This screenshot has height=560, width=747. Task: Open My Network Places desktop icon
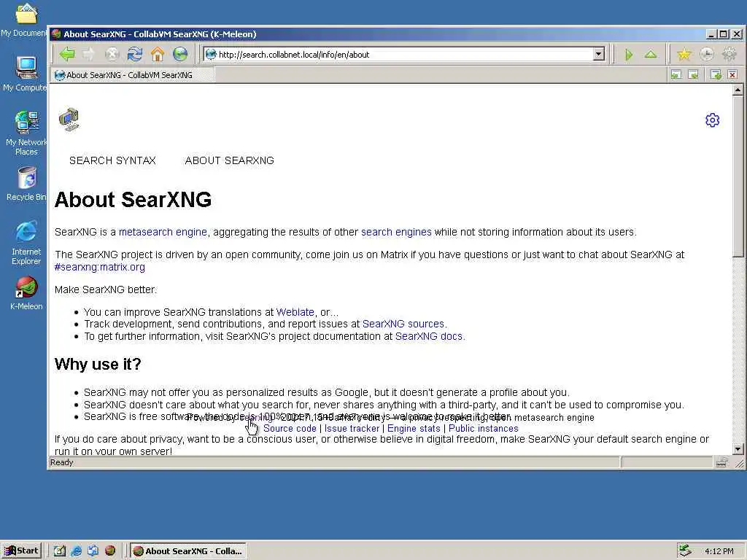coord(26,133)
